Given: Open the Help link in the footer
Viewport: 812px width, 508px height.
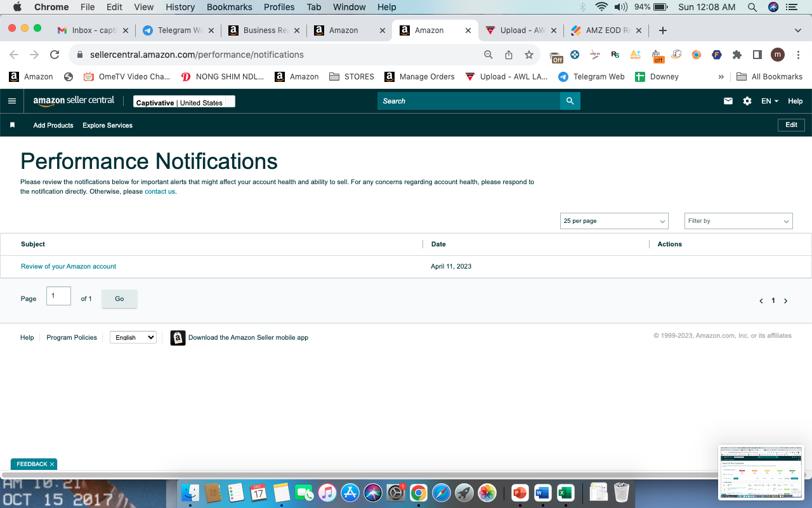Looking at the screenshot, I should tap(27, 338).
